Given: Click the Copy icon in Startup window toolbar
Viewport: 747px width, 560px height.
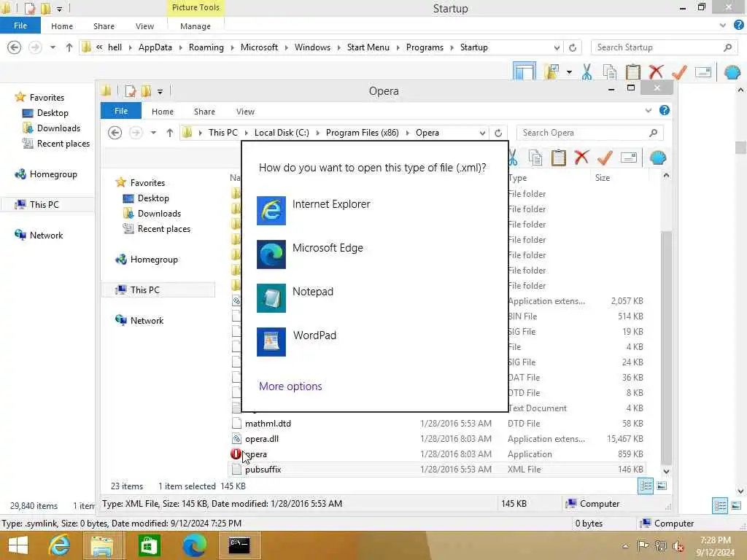Looking at the screenshot, I should point(610,72).
